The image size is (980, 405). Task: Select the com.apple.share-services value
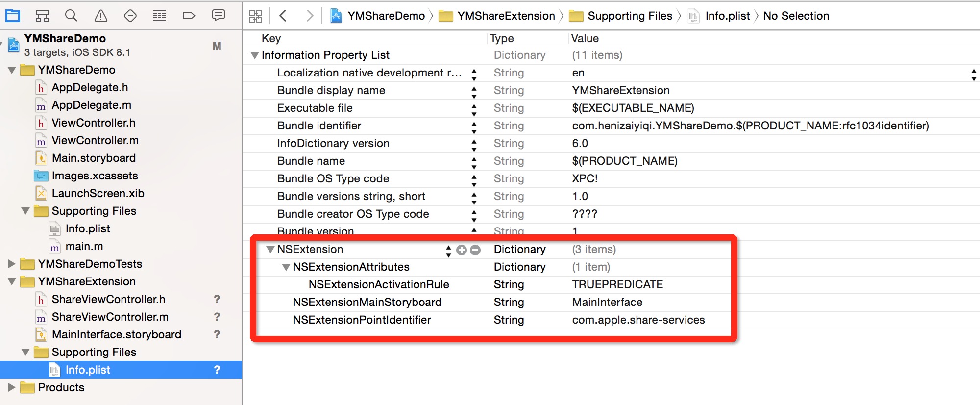(638, 320)
